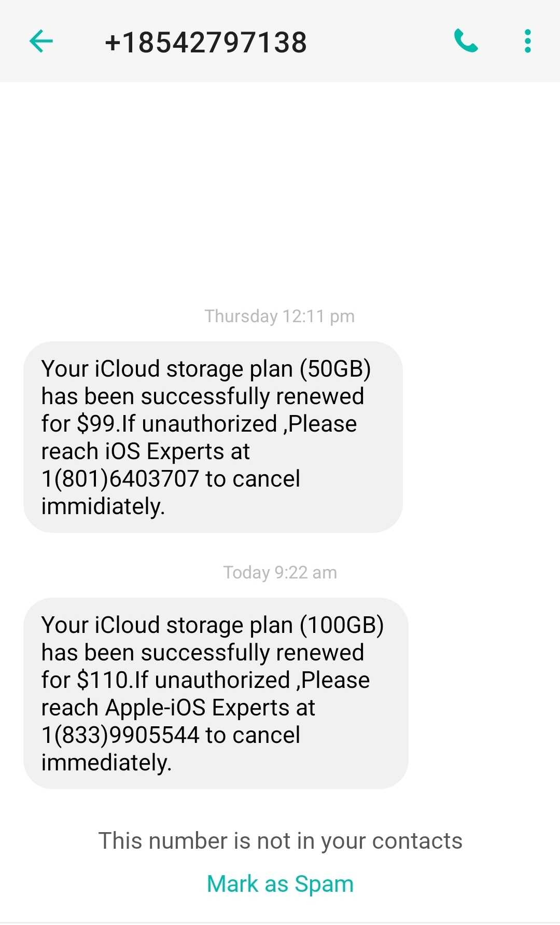560x925 pixels.
Task: Tap the +18542797138 conversation title
Action: (206, 42)
